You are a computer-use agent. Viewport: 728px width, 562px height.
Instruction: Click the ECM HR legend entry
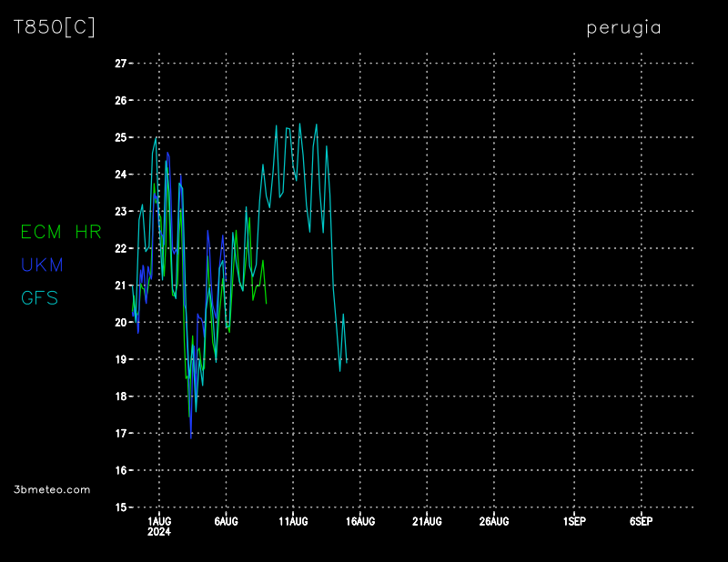pyautogui.click(x=61, y=233)
